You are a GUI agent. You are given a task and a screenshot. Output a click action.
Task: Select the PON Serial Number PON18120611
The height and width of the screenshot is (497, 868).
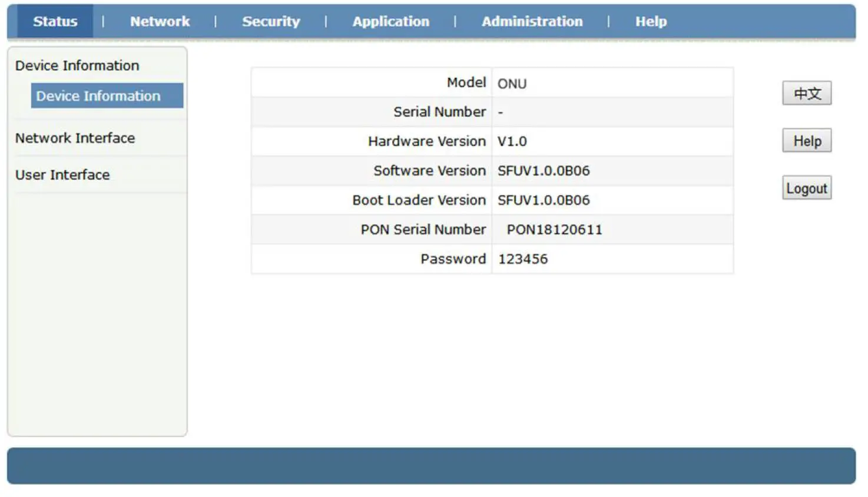[554, 229]
